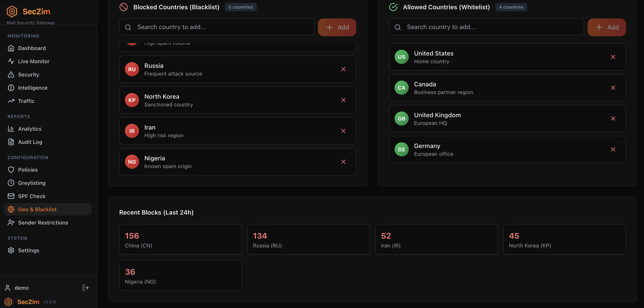This screenshot has height=308, width=644.
Task: Open Sender Restrictions
Action: 43,222
